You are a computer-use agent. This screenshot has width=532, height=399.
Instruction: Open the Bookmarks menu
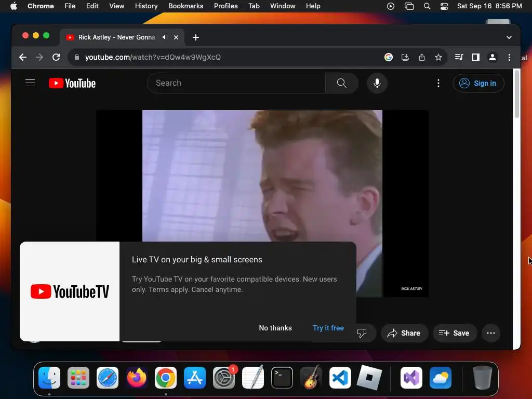185,6
